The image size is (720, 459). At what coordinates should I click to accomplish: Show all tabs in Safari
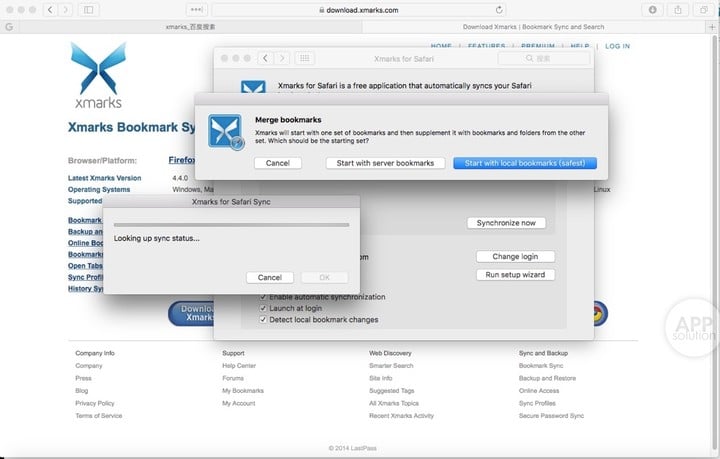703,10
